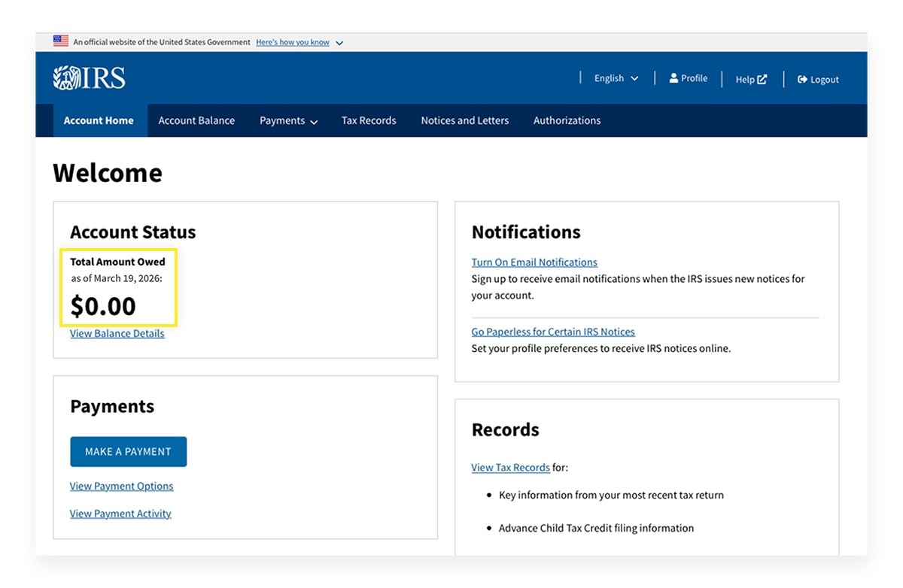Expand the Here's how you know banner
The height and width of the screenshot is (588, 903).
point(292,42)
